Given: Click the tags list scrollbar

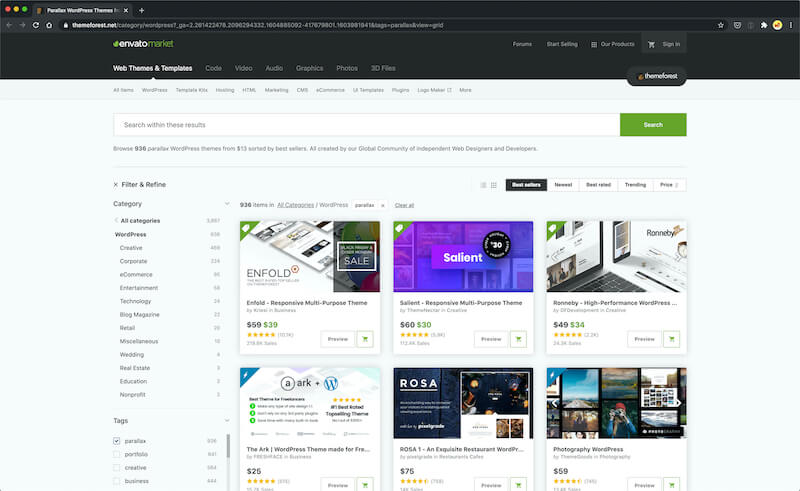Looking at the screenshot, I should (x=228, y=446).
